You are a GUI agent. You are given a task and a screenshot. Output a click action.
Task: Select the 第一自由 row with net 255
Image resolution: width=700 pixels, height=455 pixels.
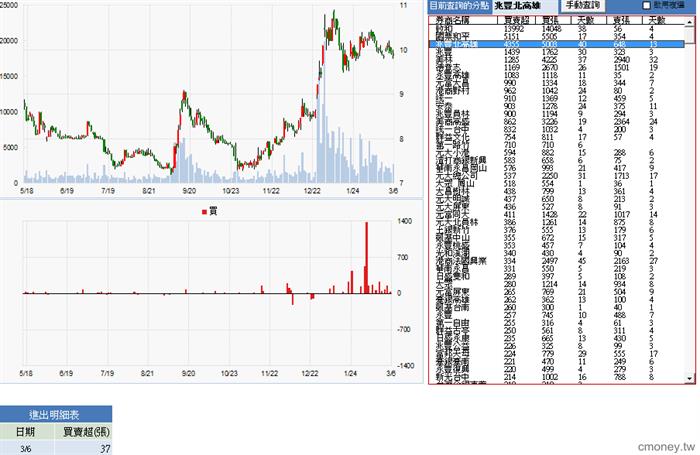coord(557,323)
